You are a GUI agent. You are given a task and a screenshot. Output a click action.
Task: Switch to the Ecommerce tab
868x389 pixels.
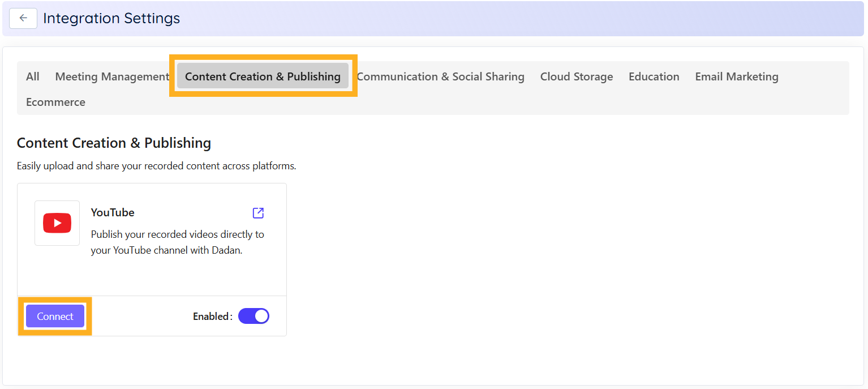55,102
